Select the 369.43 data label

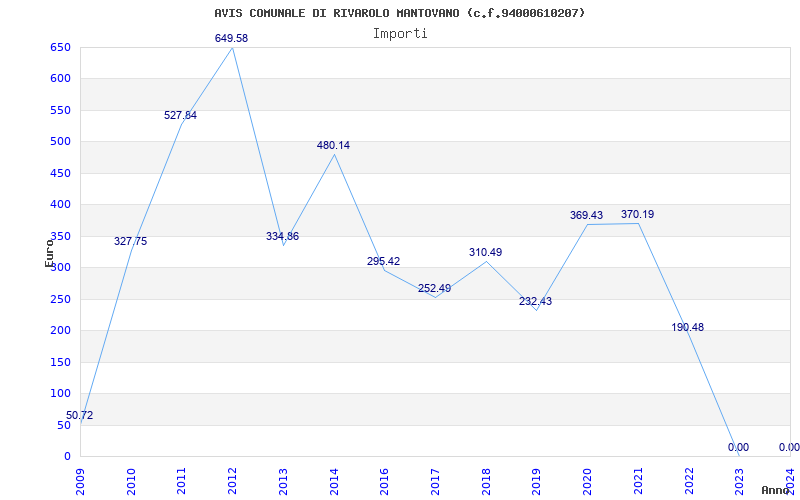click(x=586, y=215)
